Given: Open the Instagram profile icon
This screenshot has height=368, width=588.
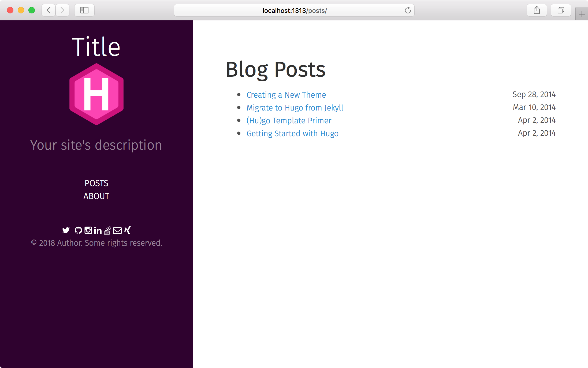Looking at the screenshot, I should point(88,230).
